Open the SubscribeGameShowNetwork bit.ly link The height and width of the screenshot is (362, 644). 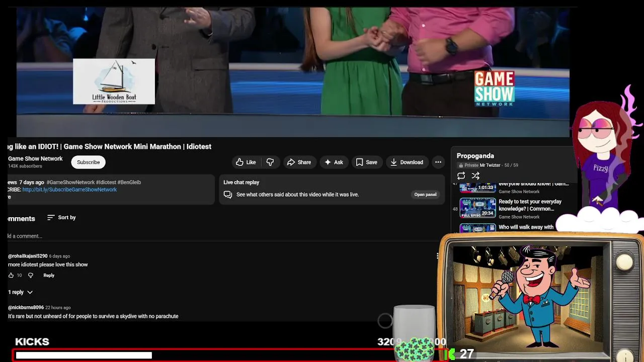tap(69, 190)
